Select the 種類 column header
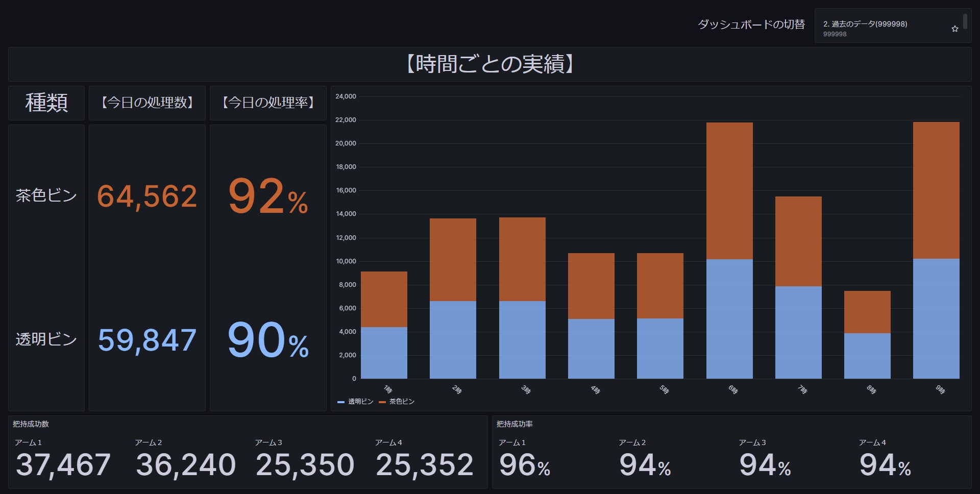 46,103
